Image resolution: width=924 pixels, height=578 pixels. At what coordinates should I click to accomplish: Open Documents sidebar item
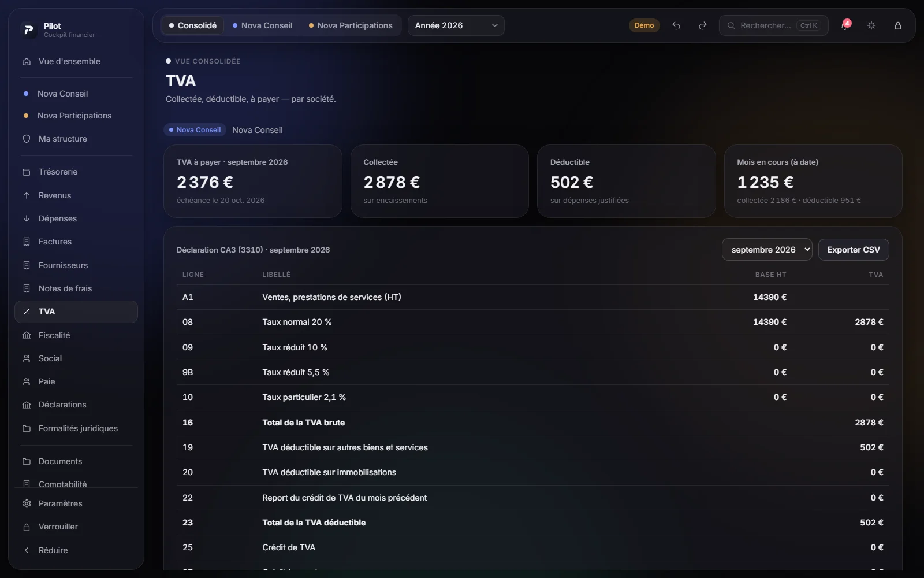(76, 461)
